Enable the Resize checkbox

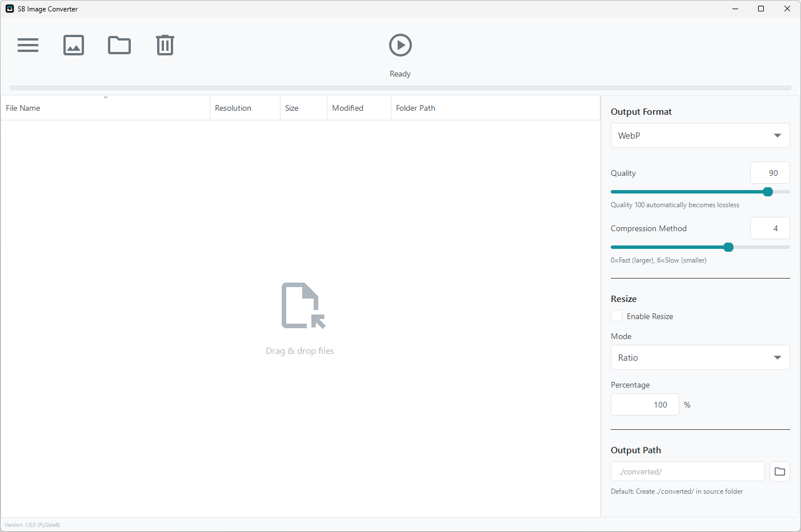[616, 316]
